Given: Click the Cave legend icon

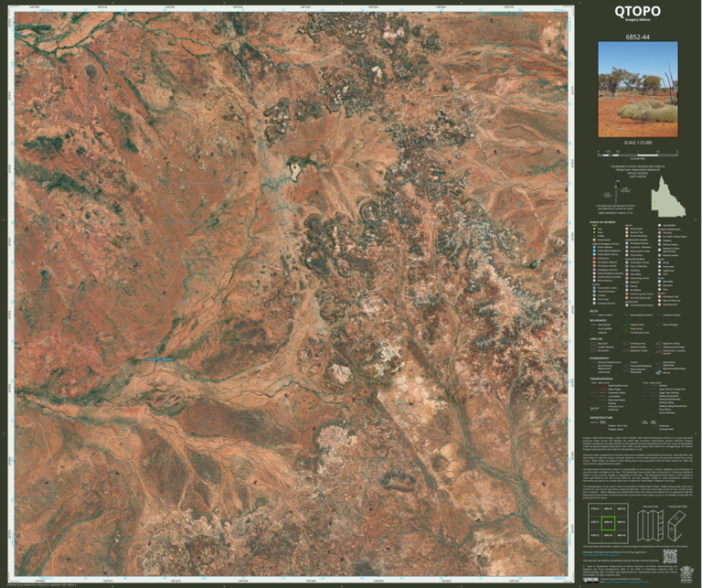Looking at the screenshot, I should [x=659, y=289].
